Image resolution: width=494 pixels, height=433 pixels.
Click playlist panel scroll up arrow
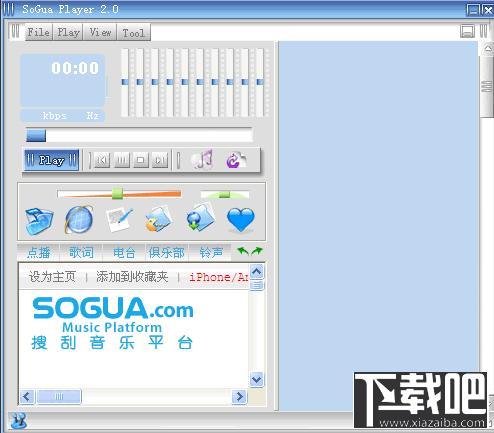pyautogui.click(x=487, y=49)
